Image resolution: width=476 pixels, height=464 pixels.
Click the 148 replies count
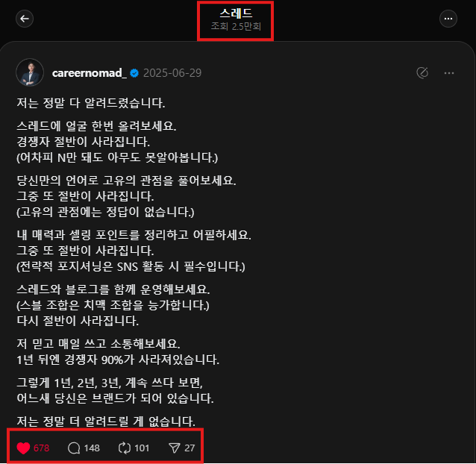[x=92, y=448]
